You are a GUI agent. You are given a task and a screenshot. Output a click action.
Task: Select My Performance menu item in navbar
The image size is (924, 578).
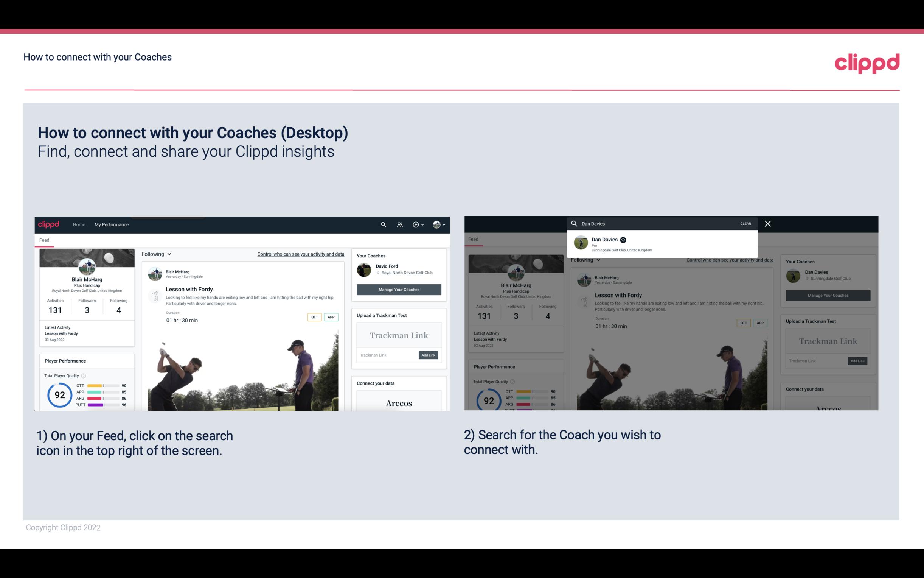tap(112, 224)
